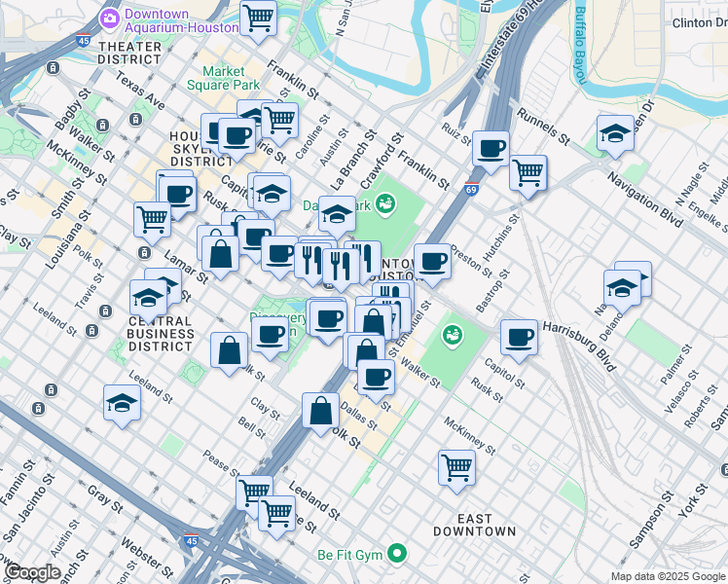Select the shopping cart marker beside Downtown Aquarium

(259, 21)
